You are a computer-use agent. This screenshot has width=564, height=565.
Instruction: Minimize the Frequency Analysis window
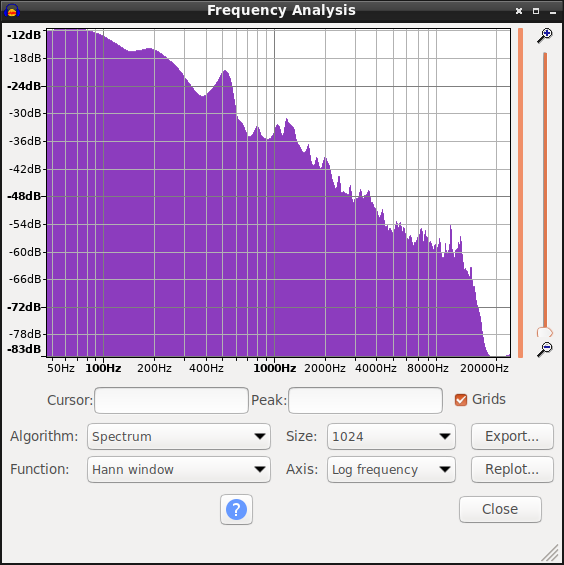(553, 12)
